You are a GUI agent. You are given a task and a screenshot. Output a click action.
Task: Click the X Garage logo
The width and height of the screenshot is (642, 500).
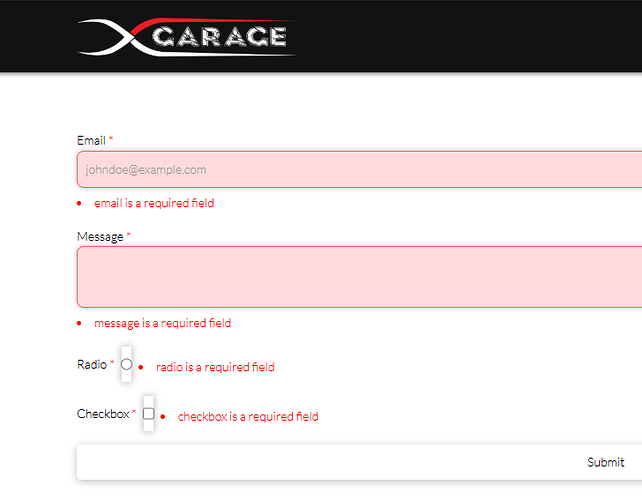click(x=186, y=37)
